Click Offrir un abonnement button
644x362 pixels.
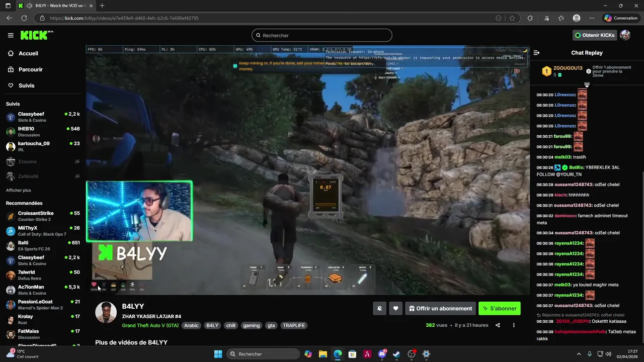(440, 309)
